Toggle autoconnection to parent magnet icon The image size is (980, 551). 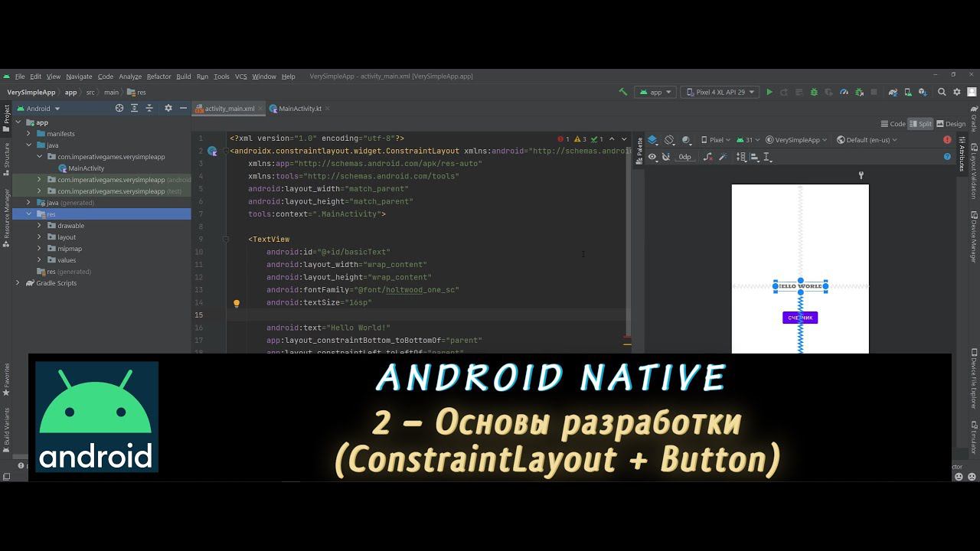tap(666, 157)
